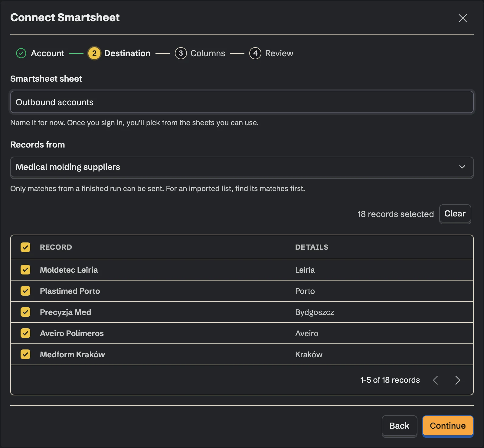Go to previous page of records
Image resolution: width=484 pixels, height=448 pixels.
(436, 380)
